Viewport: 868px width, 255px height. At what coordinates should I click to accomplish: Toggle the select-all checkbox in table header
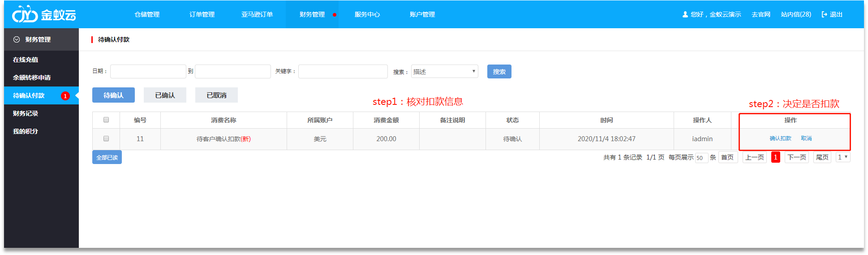pos(106,120)
